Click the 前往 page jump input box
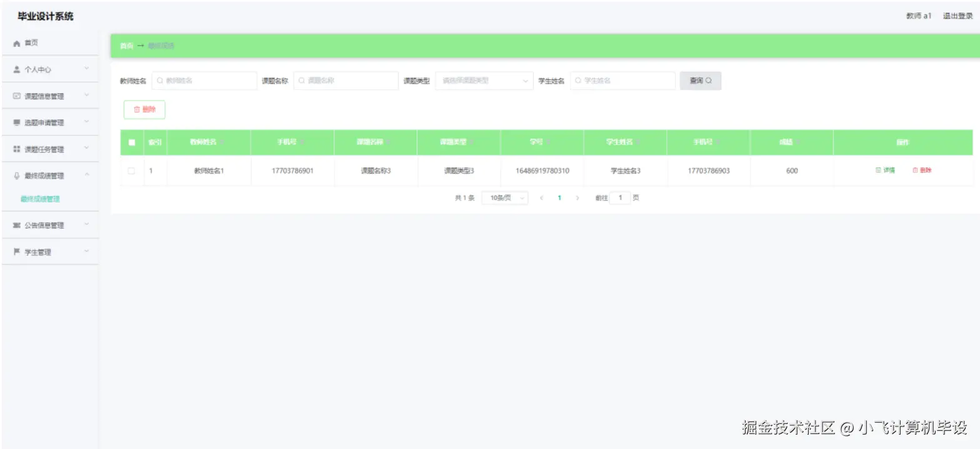 [x=620, y=198]
